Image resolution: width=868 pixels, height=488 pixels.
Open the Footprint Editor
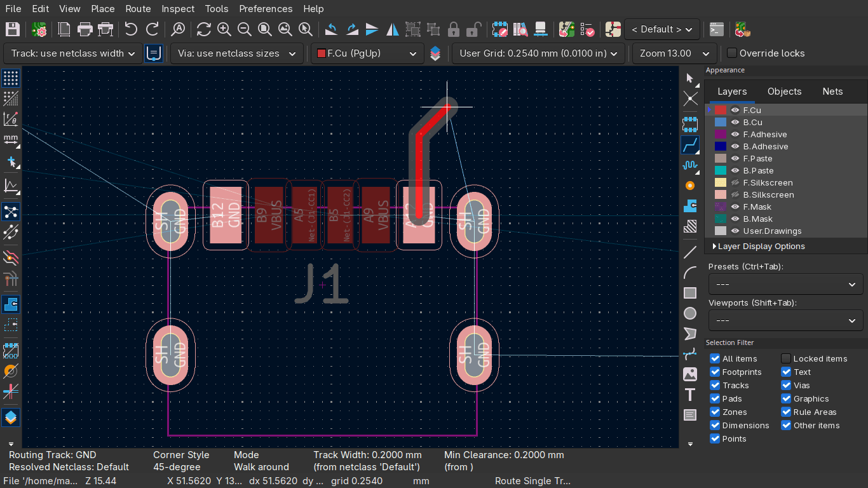pos(500,29)
